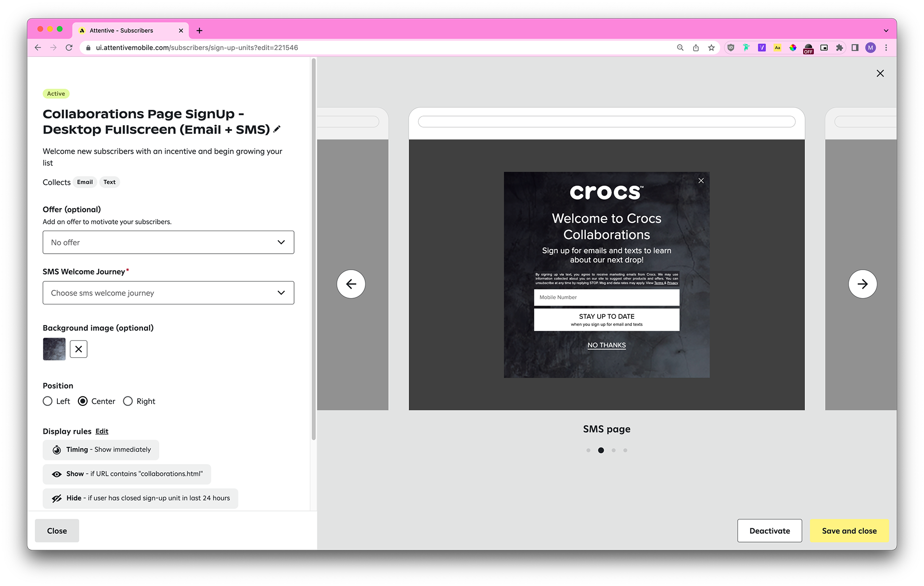
Task: Open browser tab list chevron
Action: tap(886, 30)
